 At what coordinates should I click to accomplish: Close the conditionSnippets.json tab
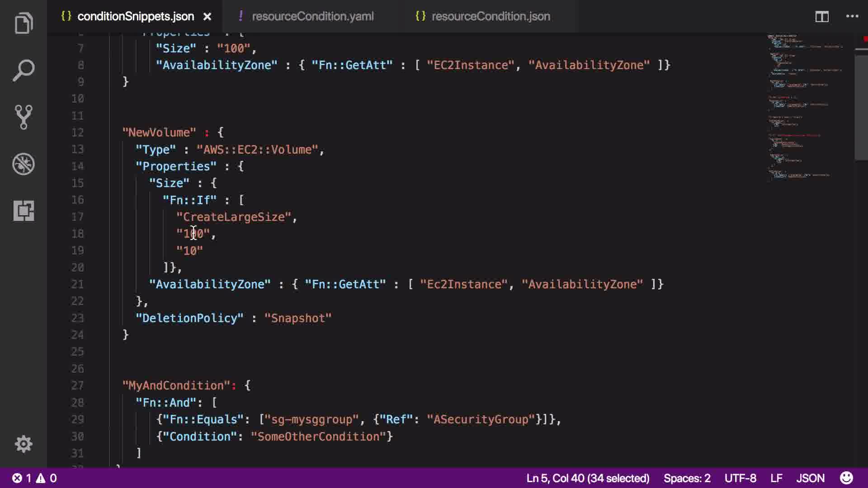[x=207, y=17]
